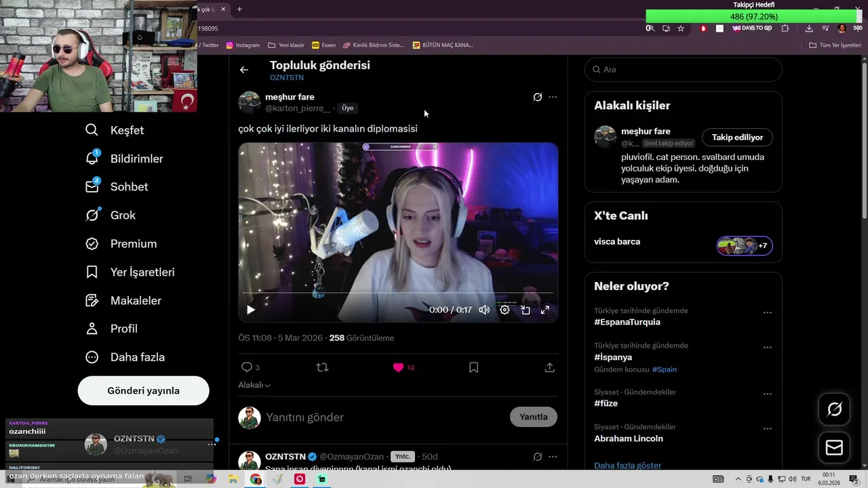This screenshot has height=488, width=868.
Task: Open options on the OZNTSTN reply
Action: point(553,457)
